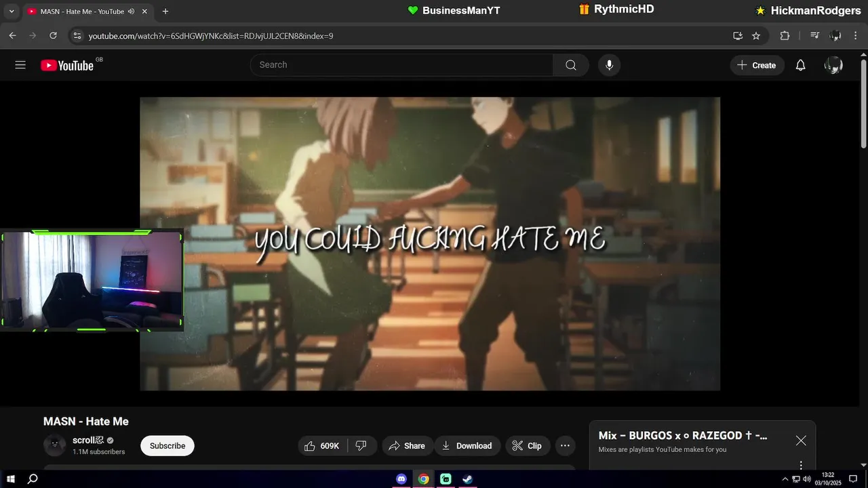The height and width of the screenshot is (488, 868).
Task: Open the Windows Start menu
Action: tap(11, 479)
